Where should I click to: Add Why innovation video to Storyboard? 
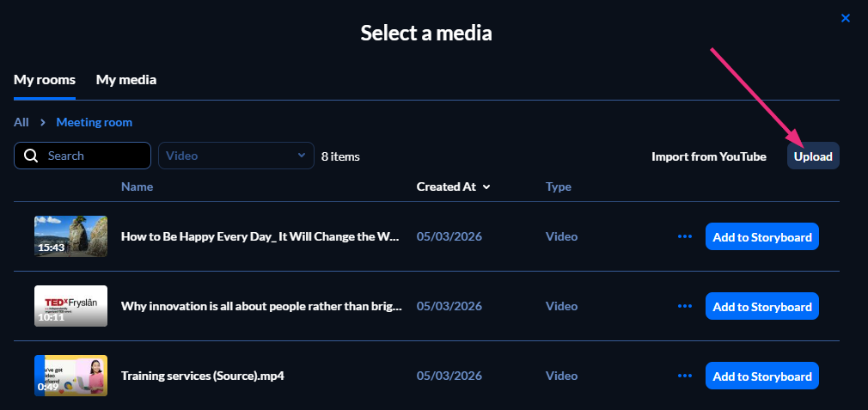[x=761, y=306]
